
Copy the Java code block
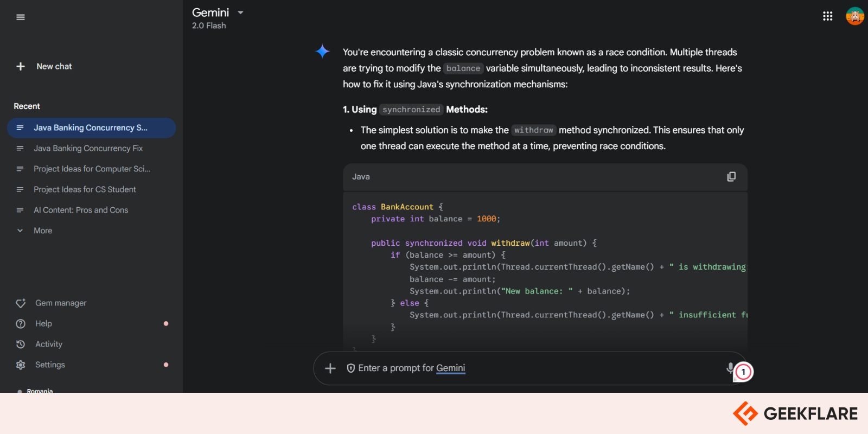pyautogui.click(x=731, y=177)
